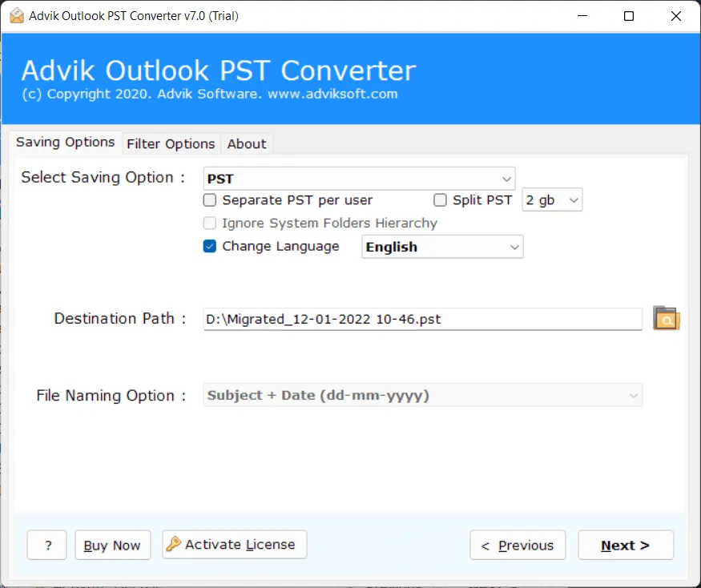The width and height of the screenshot is (701, 588).
Task: Browse destination folder with folder icon
Action: pyautogui.click(x=666, y=318)
